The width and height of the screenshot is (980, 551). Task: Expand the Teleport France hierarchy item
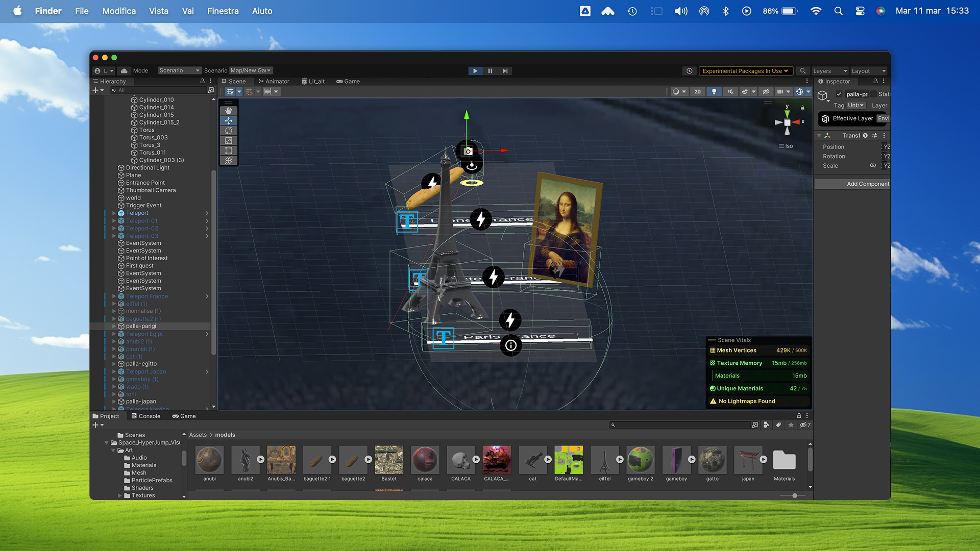pyautogui.click(x=114, y=296)
